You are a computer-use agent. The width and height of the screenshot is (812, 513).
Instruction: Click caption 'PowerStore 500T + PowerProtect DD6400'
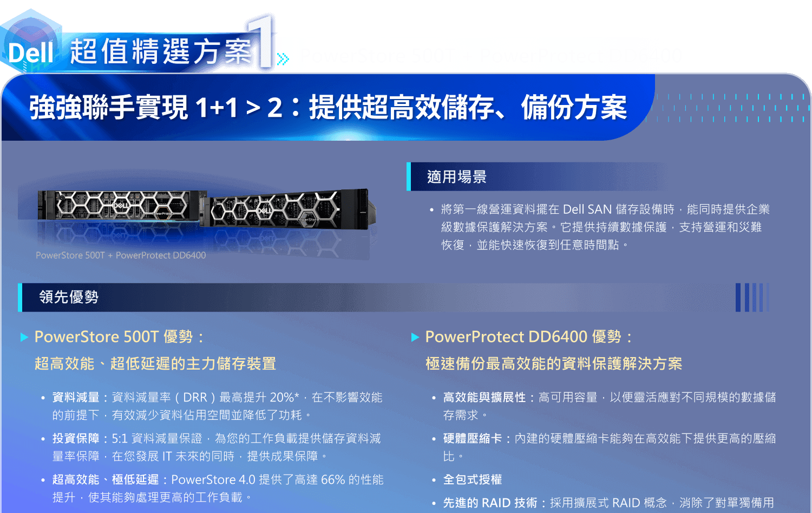tap(121, 255)
